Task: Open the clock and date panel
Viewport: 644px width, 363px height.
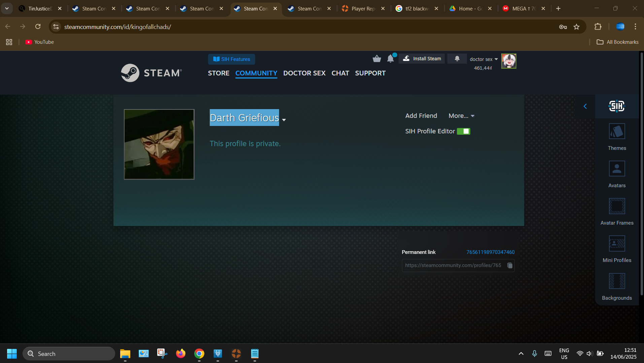Action: pyautogui.click(x=623, y=354)
